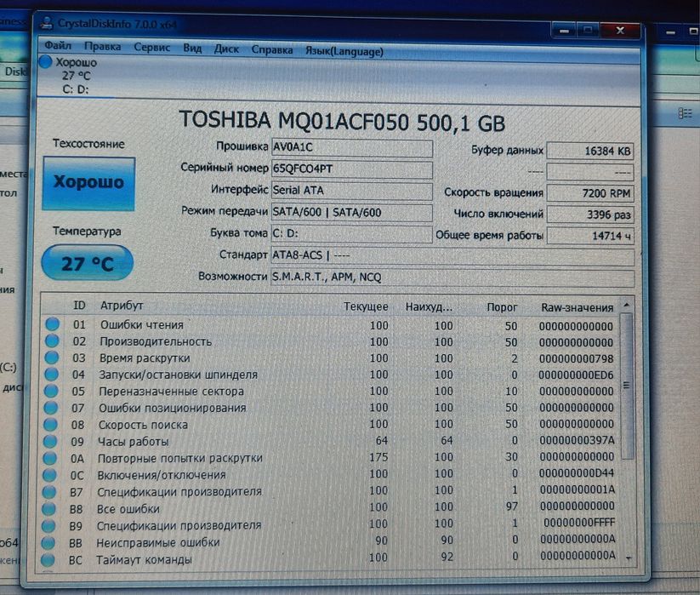This screenshot has height=595, width=700.
Task: Click the Атрибут column header
Action: (122, 306)
